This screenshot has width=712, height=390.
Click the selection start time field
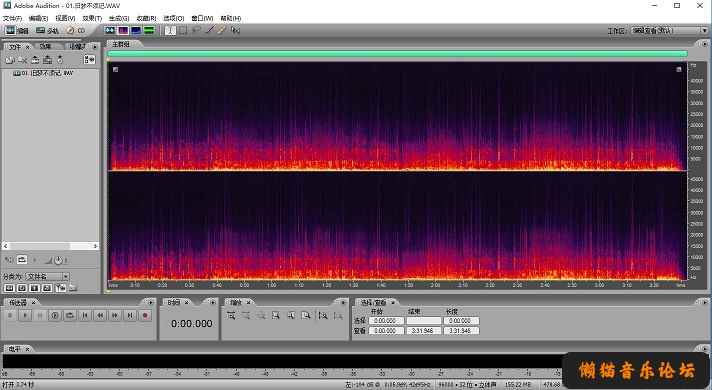[386, 321]
